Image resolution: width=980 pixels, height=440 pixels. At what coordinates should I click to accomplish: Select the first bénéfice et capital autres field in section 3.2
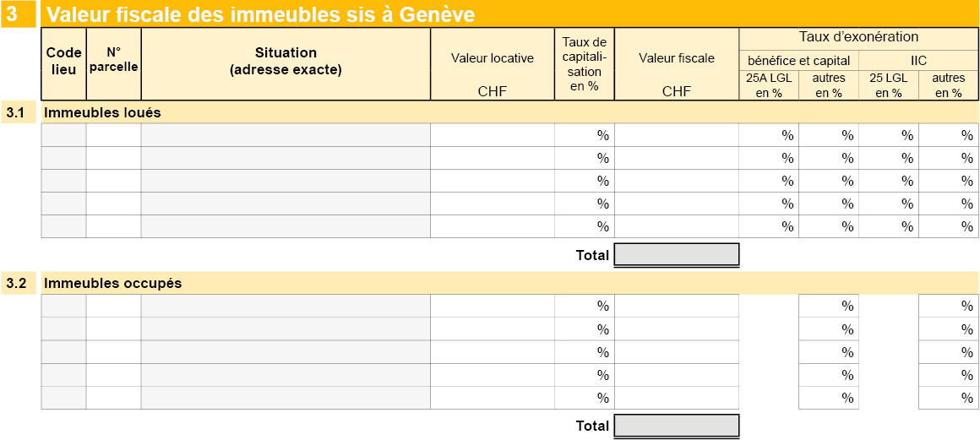[829, 307]
